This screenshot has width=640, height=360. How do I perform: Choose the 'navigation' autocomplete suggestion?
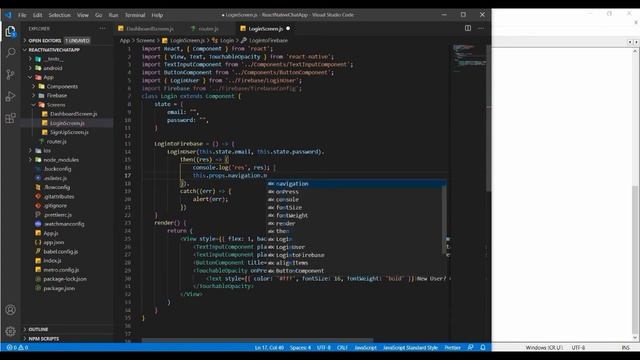point(356,184)
